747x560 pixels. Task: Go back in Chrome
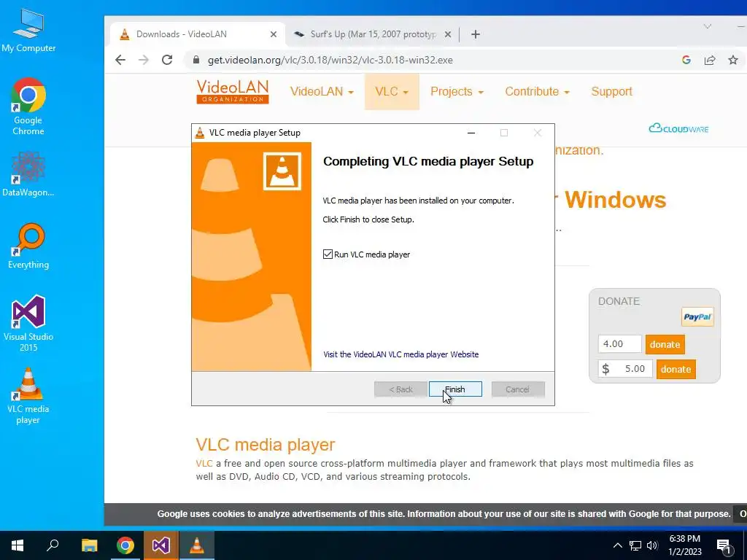point(120,60)
